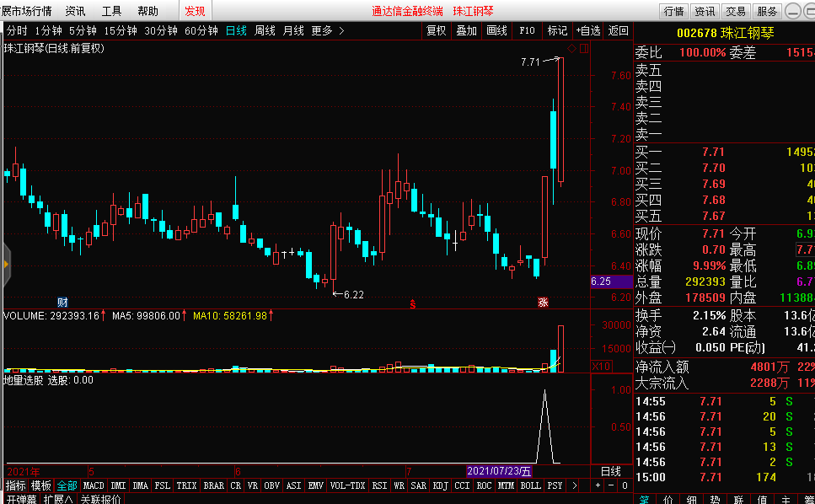Open the 指标 indicator tab
The width and height of the screenshot is (815, 504).
[16, 485]
